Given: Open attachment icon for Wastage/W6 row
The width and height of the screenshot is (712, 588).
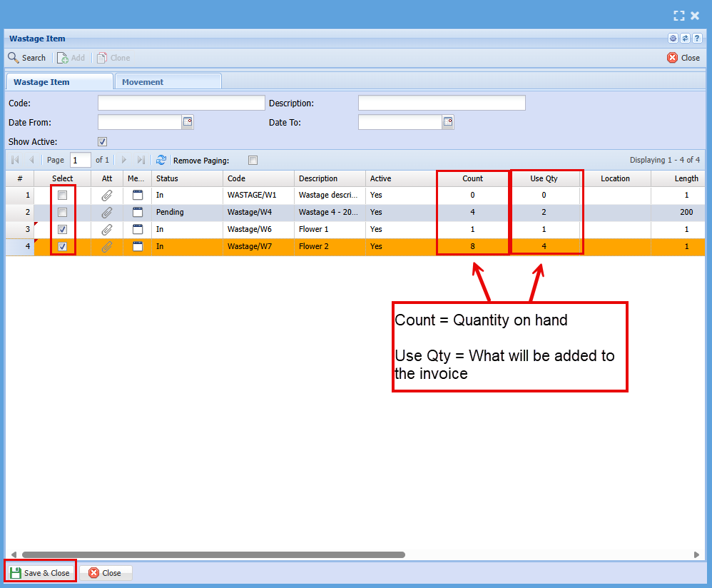Looking at the screenshot, I should (x=107, y=229).
